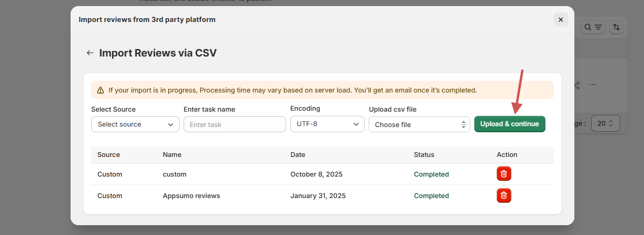Screen dimensions: 644x235
Task: Open the Select source dropdown
Action: pos(135,124)
